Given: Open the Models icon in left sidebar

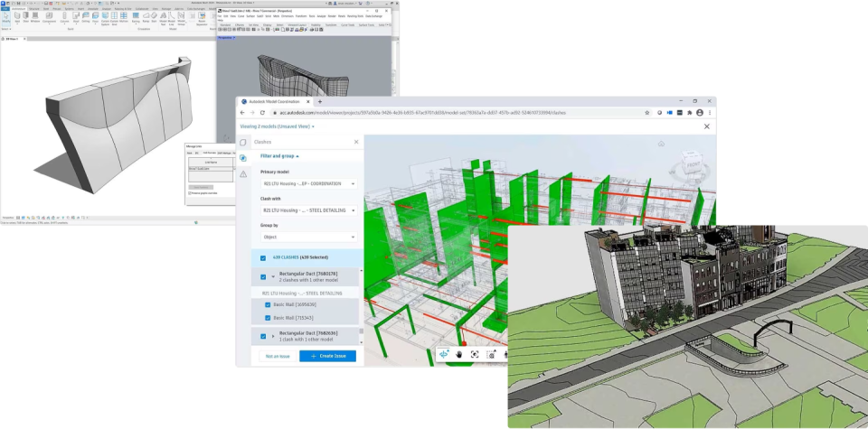Looking at the screenshot, I should pos(243,142).
